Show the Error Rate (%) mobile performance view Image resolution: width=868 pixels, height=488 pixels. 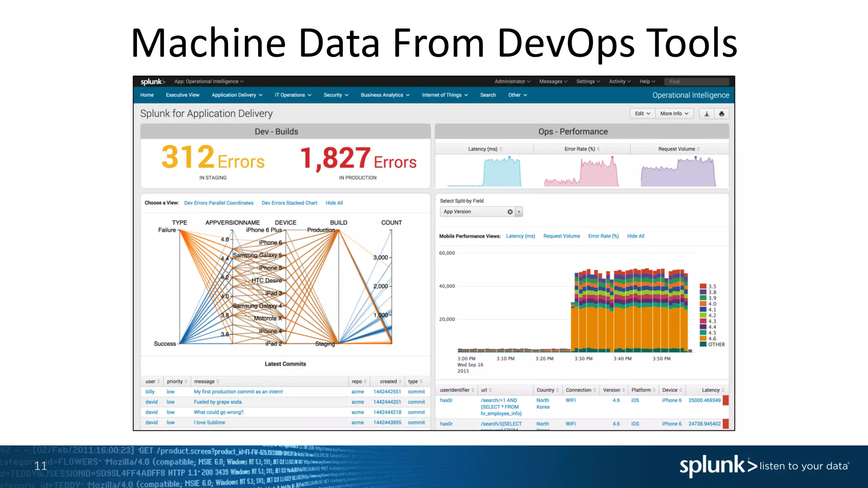pos(604,236)
